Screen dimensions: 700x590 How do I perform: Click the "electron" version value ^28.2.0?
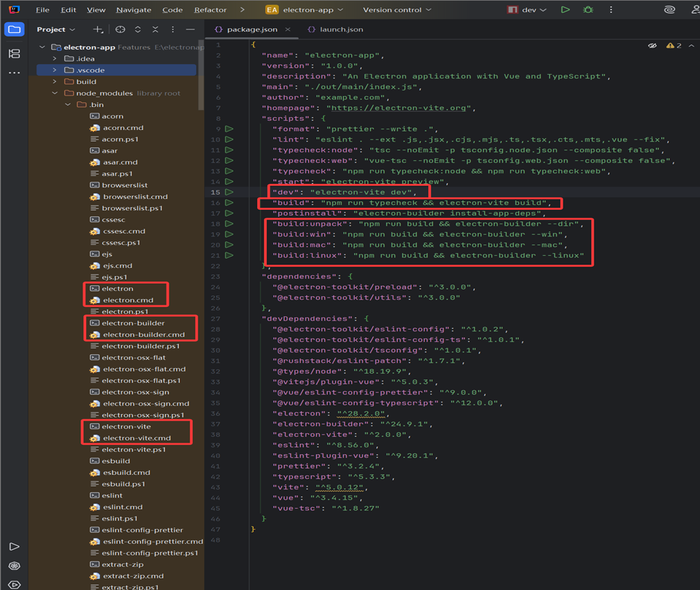[361, 414]
